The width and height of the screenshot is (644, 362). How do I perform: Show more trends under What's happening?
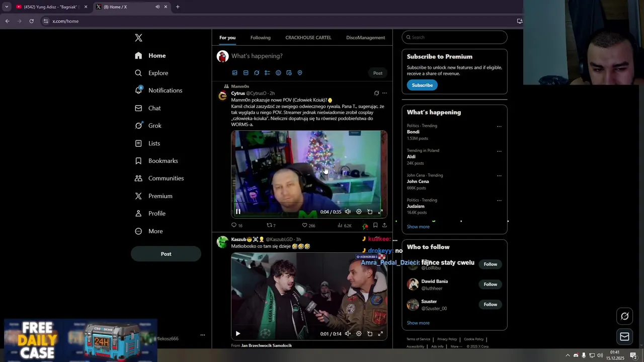[x=418, y=227]
